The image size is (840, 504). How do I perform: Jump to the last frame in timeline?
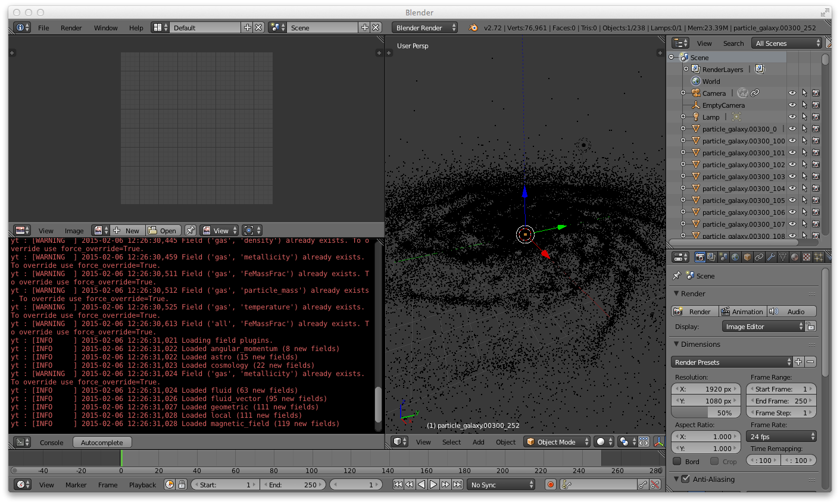click(457, 484)
